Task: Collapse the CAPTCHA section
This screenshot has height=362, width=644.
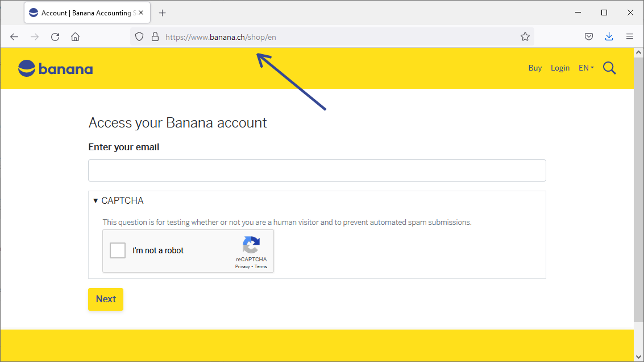Action: (118, 200)
